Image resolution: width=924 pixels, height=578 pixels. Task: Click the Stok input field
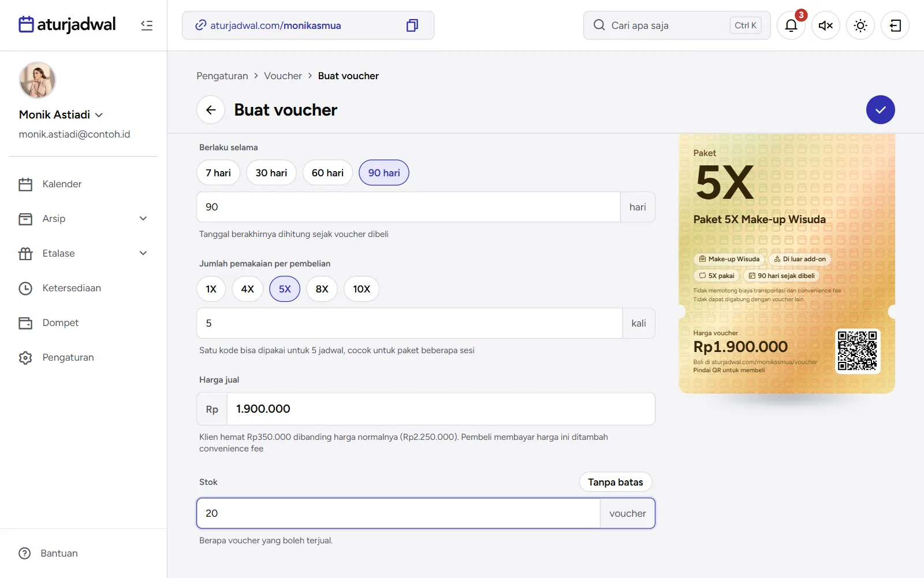[x=398, y=513]
